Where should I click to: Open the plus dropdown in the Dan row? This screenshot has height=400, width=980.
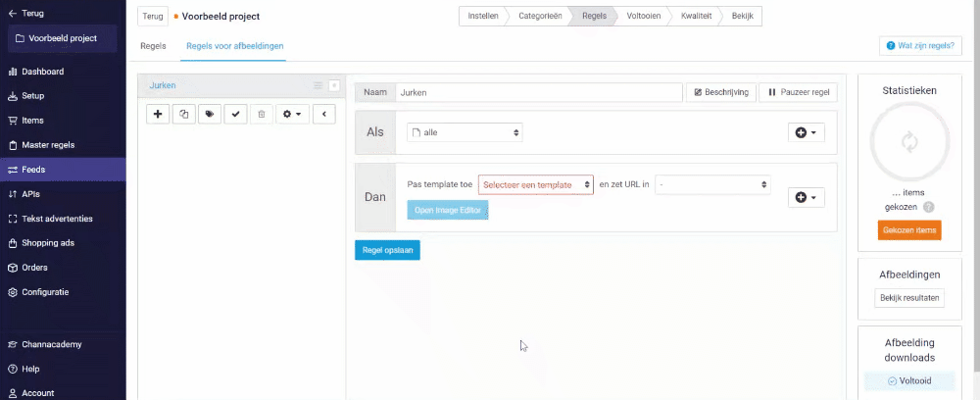807,197
